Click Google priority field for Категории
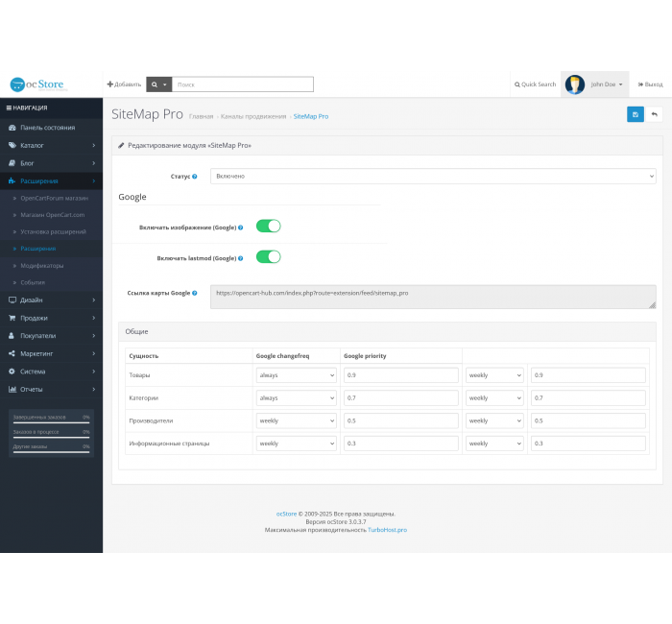 (x=400, y=397)
